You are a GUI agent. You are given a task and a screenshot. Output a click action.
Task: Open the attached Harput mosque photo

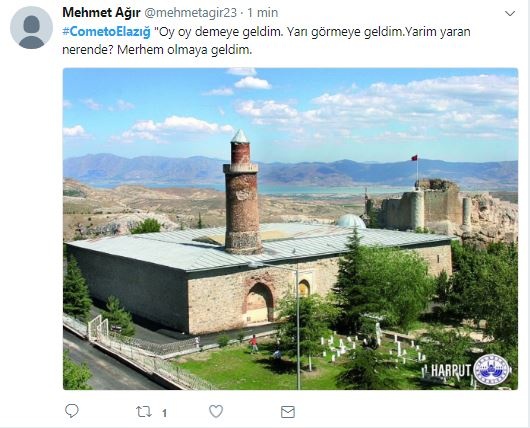click(290, 229)
